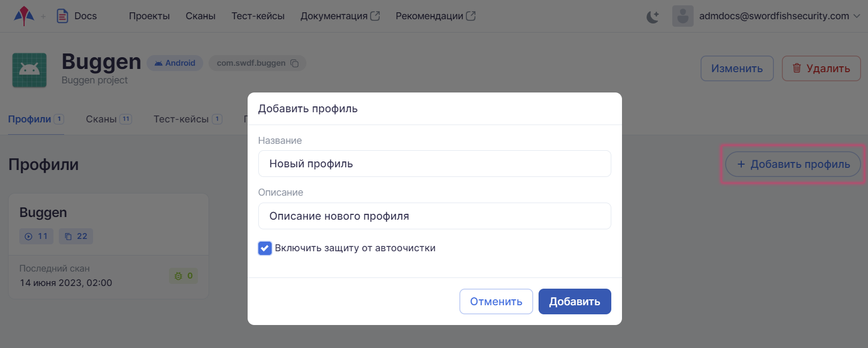Click the scans count badge 11
868x348 pixels.
(36, 236)
